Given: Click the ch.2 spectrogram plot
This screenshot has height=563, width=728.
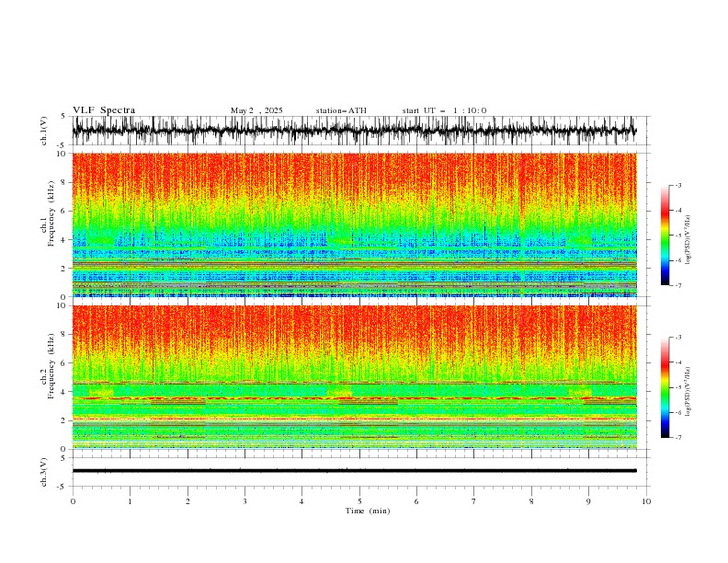Looking at the screenshot, I should click(355, 377).
